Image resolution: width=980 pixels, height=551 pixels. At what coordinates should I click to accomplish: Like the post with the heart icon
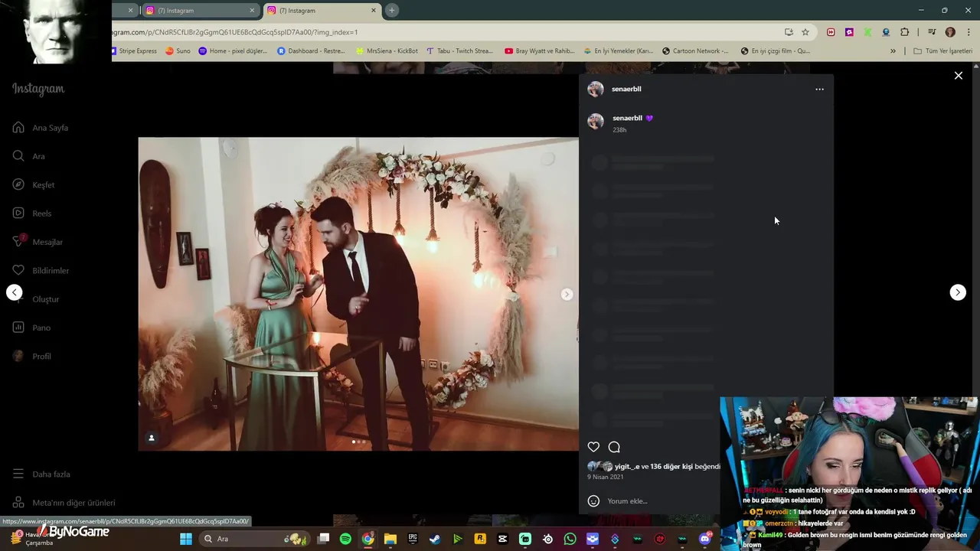tap(593, 447)
